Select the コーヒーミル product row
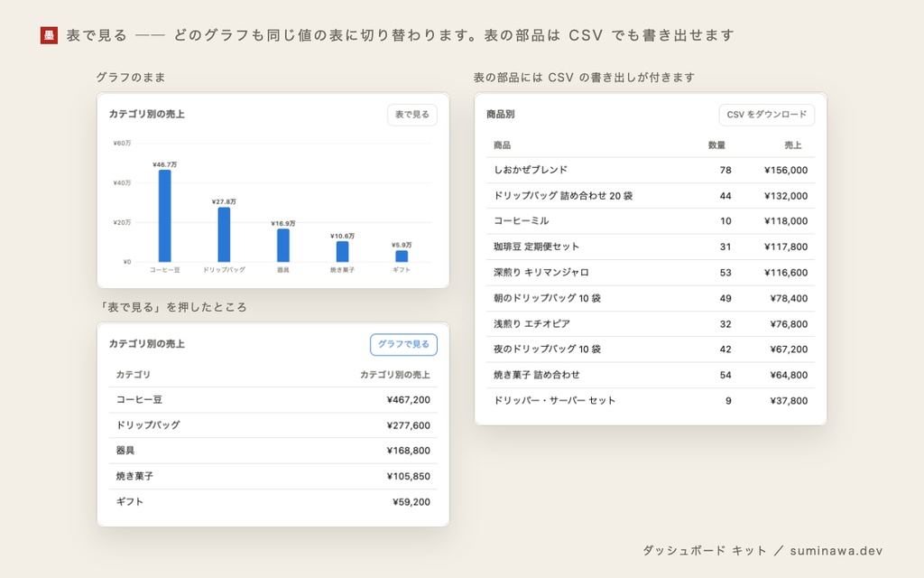Screen dimensions: 924x578 (x=651, y=221)
